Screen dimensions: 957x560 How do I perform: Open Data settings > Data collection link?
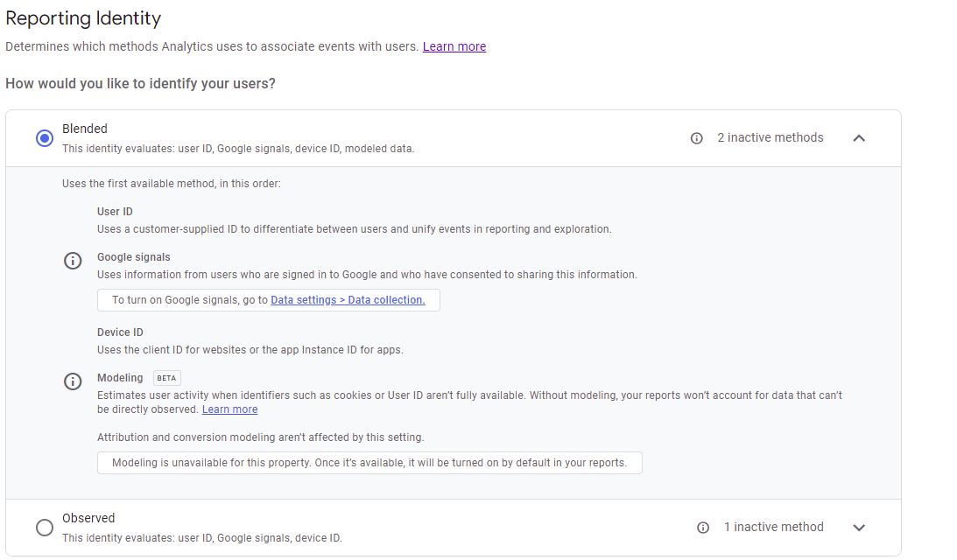[348, 300]
